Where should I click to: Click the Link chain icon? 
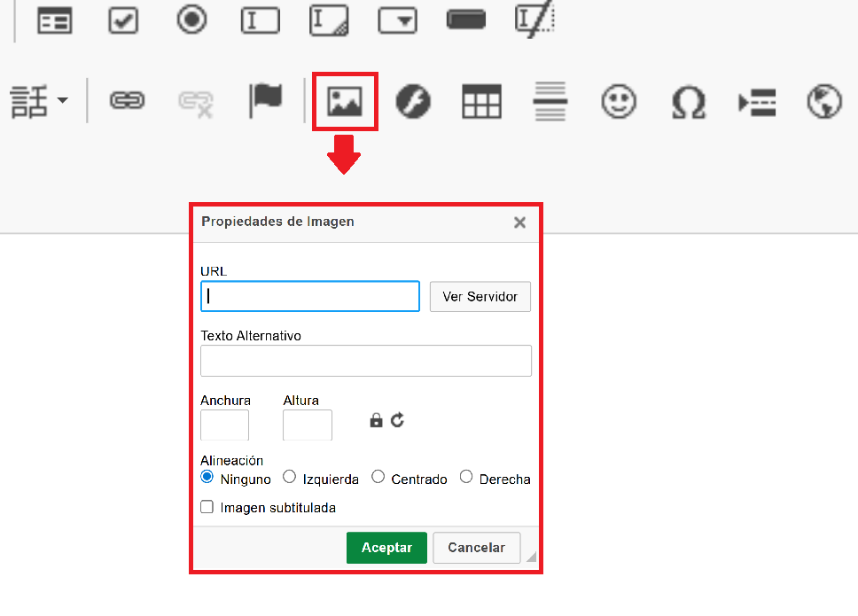click(127, 101)
